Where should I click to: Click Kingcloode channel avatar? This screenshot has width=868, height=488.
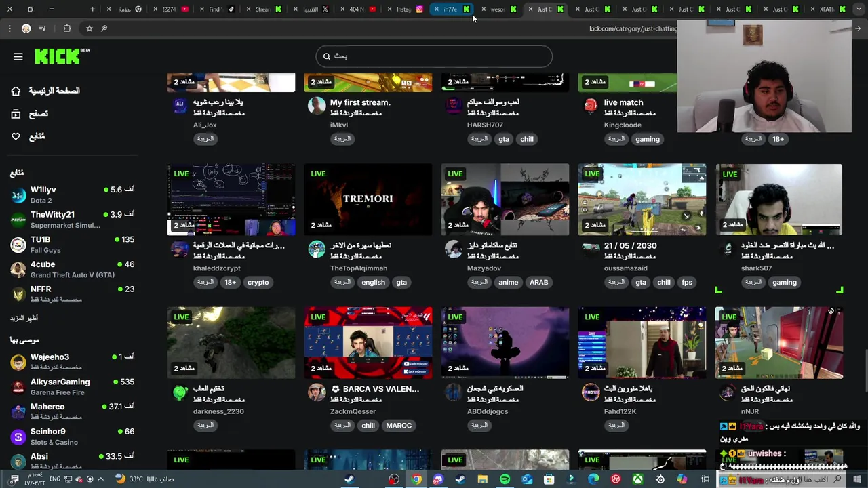[x=591, y=105]
